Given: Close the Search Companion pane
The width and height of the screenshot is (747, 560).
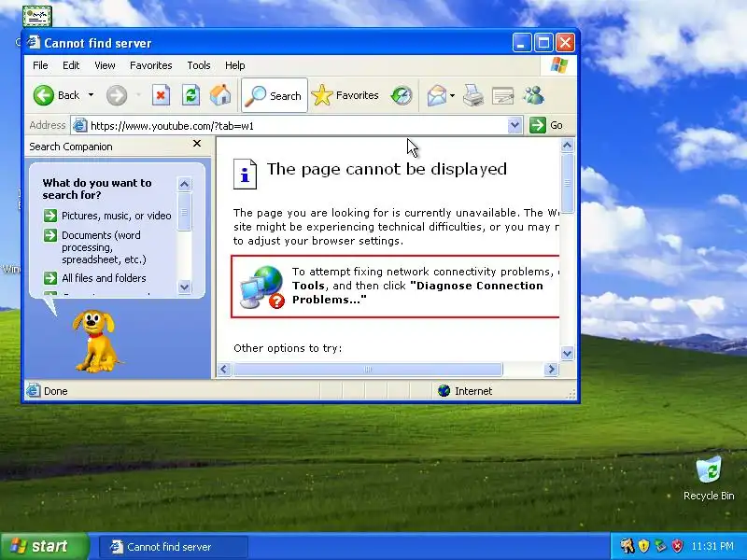Looking at the screenshot, I should [197, 144].
